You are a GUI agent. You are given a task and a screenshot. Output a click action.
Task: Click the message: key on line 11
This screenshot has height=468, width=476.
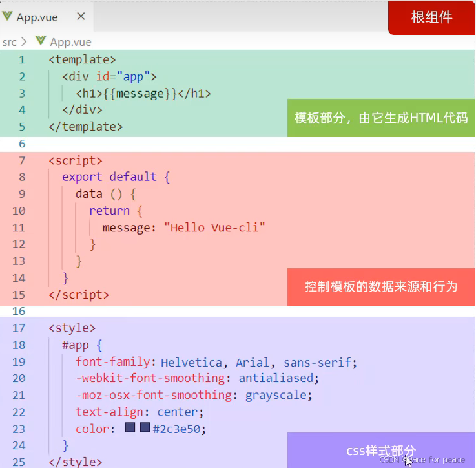click(129, 228)
